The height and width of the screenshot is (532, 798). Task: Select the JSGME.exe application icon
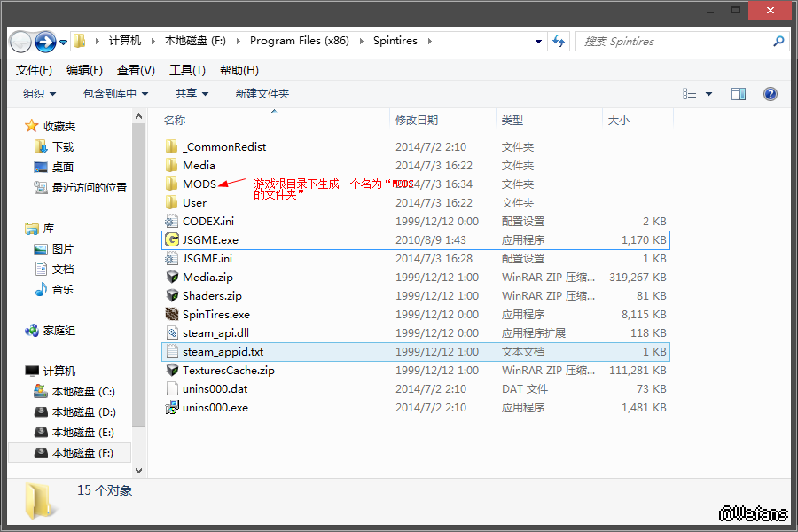pyautogui.click(x=172, y=239)
